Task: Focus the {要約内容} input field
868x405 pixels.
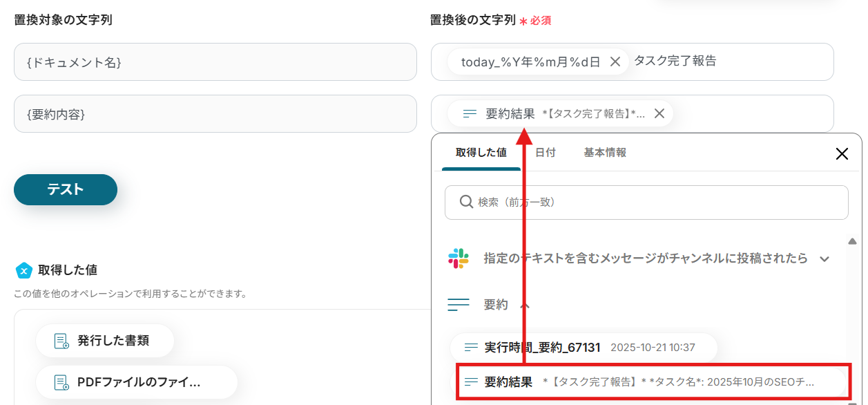Action: tap(215, 114)
